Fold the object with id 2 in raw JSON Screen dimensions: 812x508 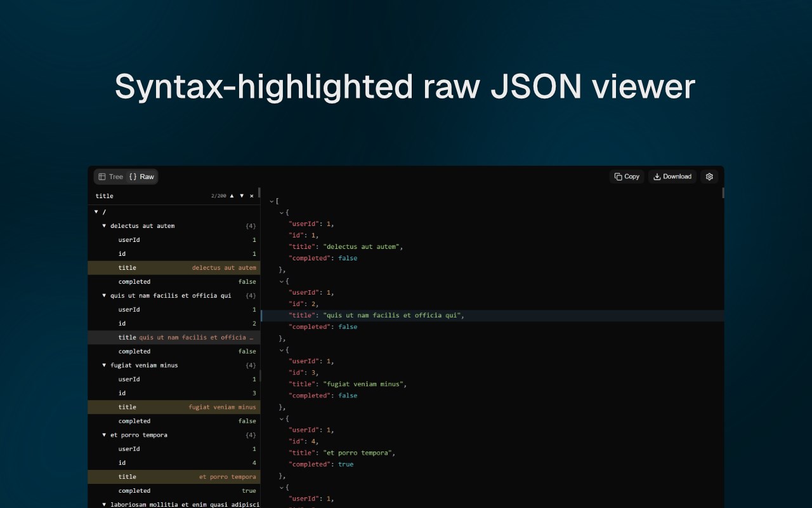[x=282, y=281]
